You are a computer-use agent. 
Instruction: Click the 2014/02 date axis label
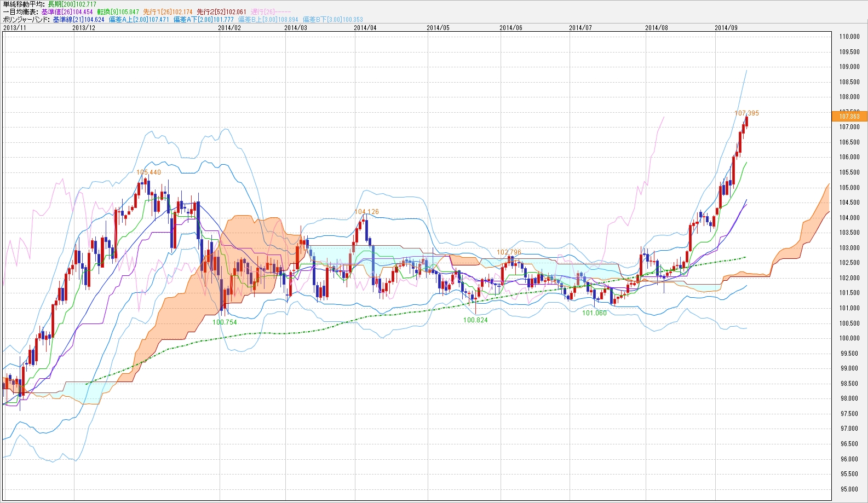[x=229, y=27]
